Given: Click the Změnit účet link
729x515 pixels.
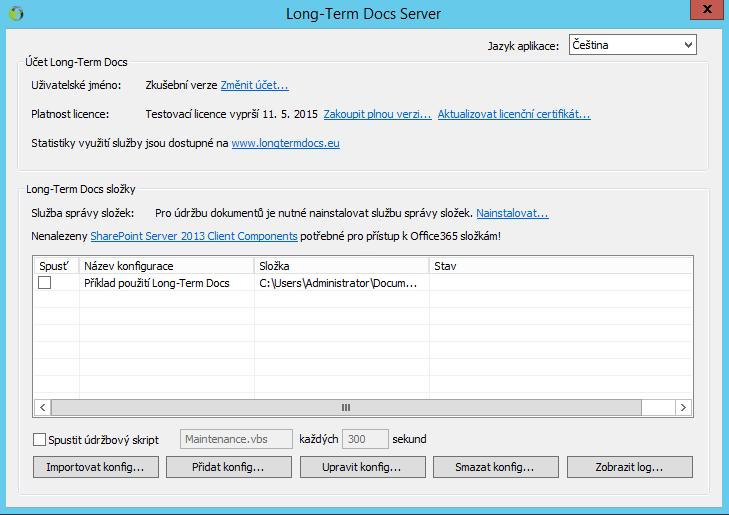Looking at the screenshot, I should pos(254,85).
